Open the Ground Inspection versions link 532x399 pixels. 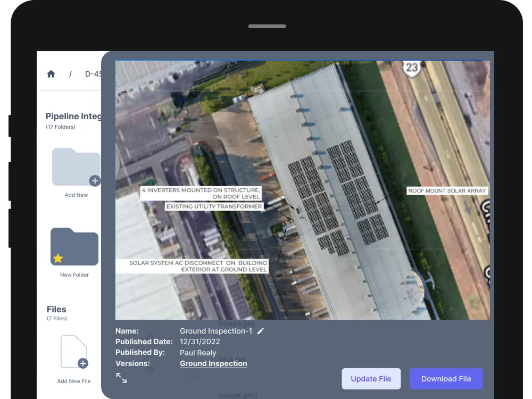(x=213, y=363)
